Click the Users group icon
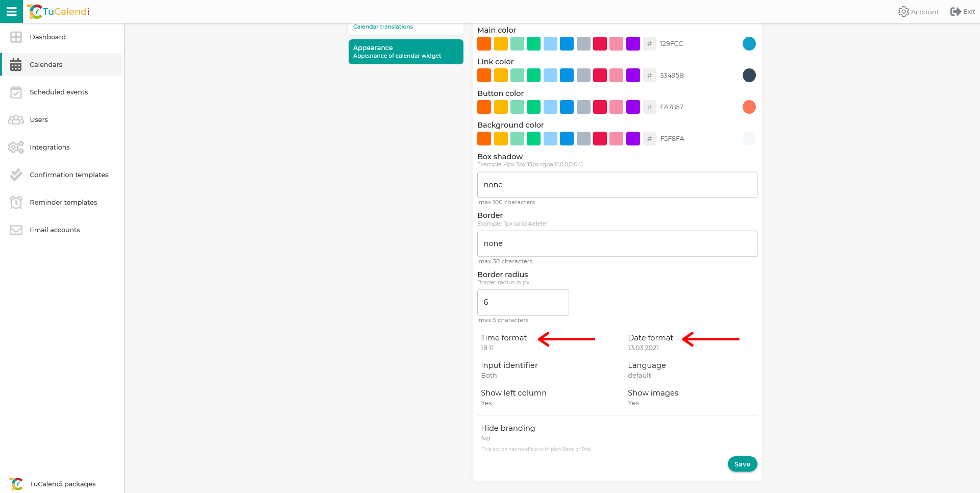The image size is (980, 493). pyautogui.click(x=16, y=119)
